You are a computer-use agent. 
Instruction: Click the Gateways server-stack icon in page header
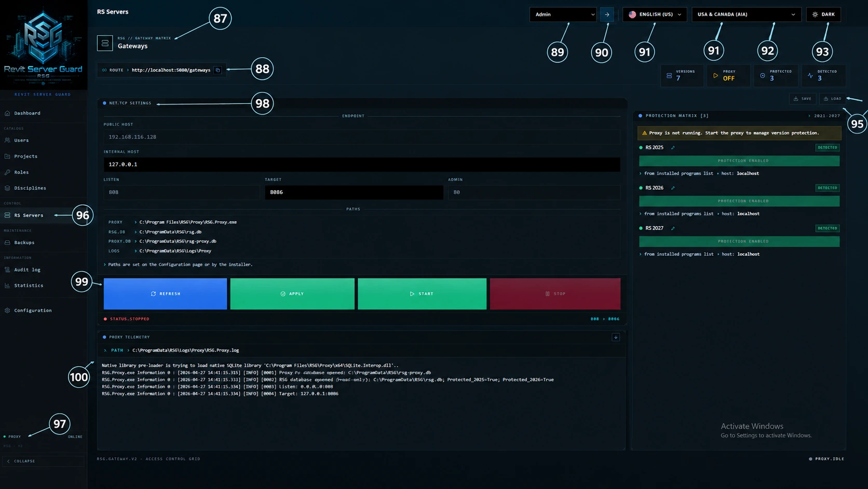pyautogui.click(x=105, y=43)
